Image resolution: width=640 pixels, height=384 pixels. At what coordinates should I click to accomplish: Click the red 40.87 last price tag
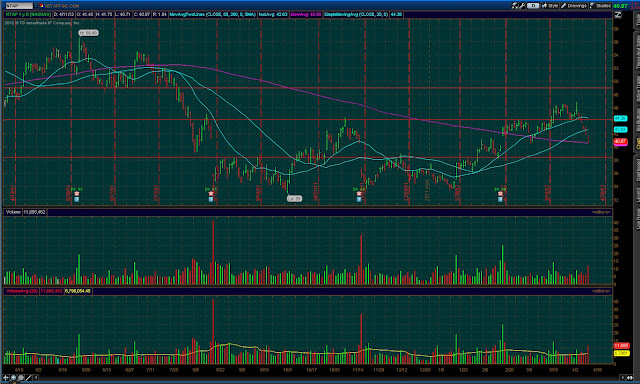[620, 142]
